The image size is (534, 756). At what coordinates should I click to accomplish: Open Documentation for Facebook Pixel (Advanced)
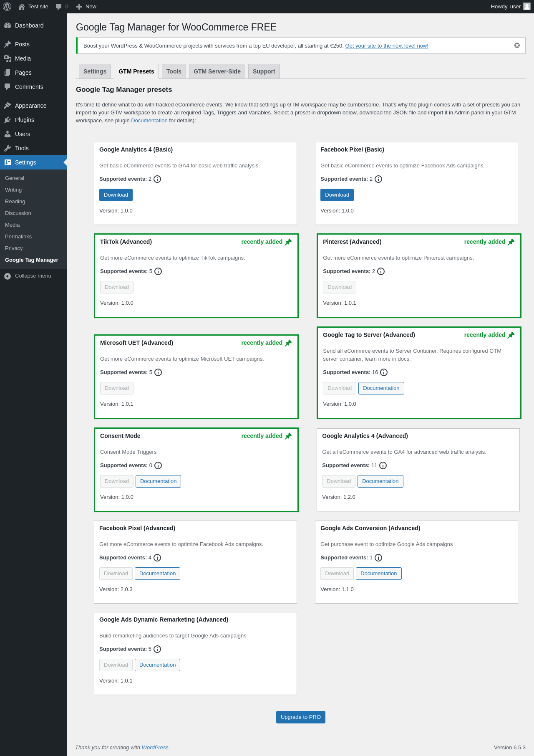[158, 574]
